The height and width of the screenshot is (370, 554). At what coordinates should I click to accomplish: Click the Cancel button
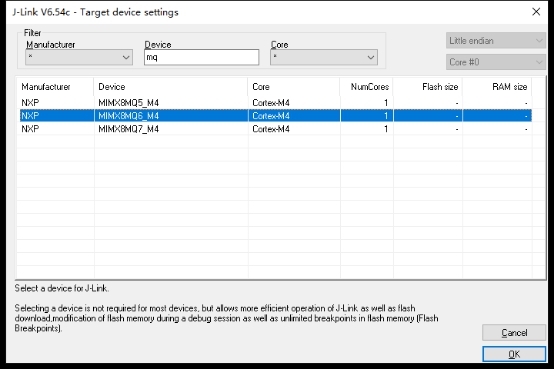click(514, 333)
